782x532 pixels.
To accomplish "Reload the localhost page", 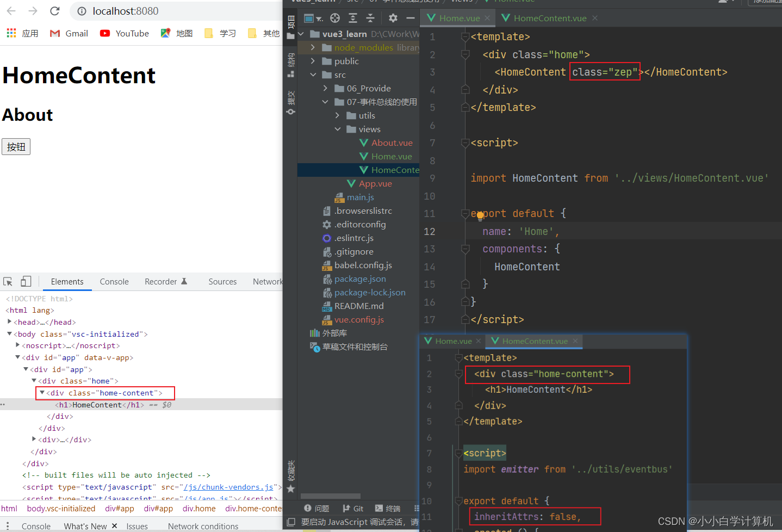I will 54,11.
